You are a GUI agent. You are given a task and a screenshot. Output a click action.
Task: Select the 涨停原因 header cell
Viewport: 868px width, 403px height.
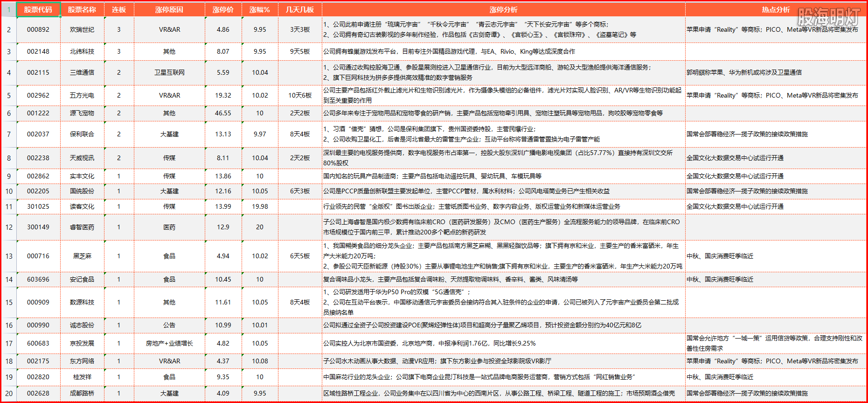(x=169, y=9)
